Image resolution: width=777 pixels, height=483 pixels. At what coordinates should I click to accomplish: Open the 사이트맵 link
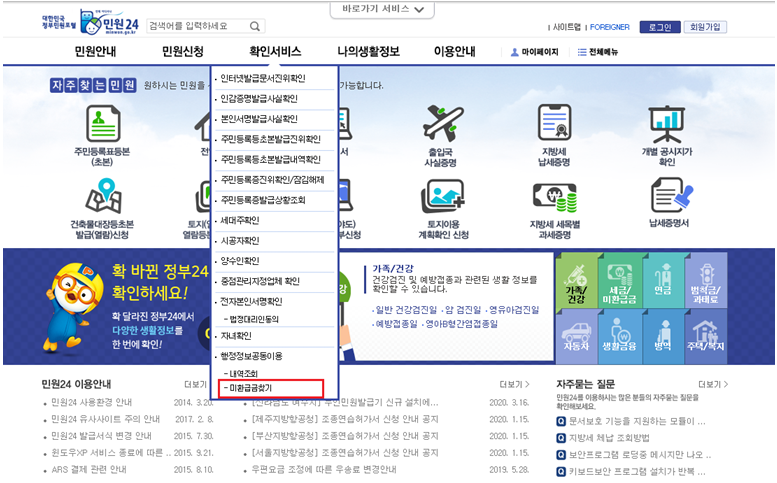[x=566, y=27]
